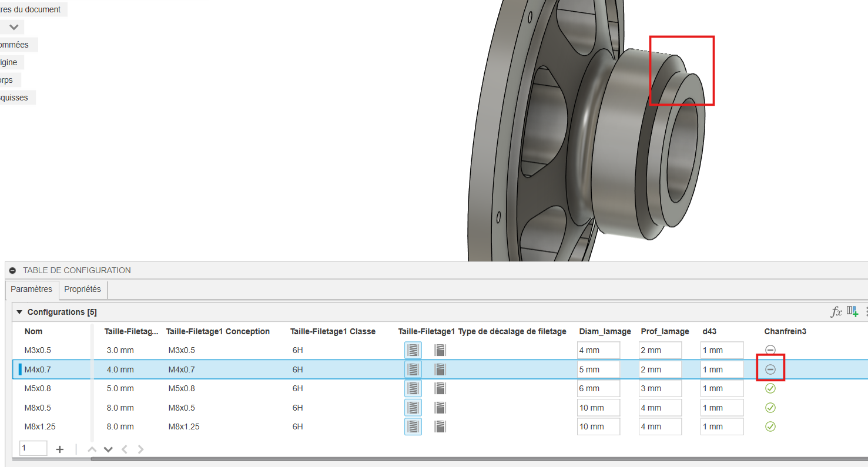Toggle Chanfrein3 suppression for M3x0.5

[770, 350]
